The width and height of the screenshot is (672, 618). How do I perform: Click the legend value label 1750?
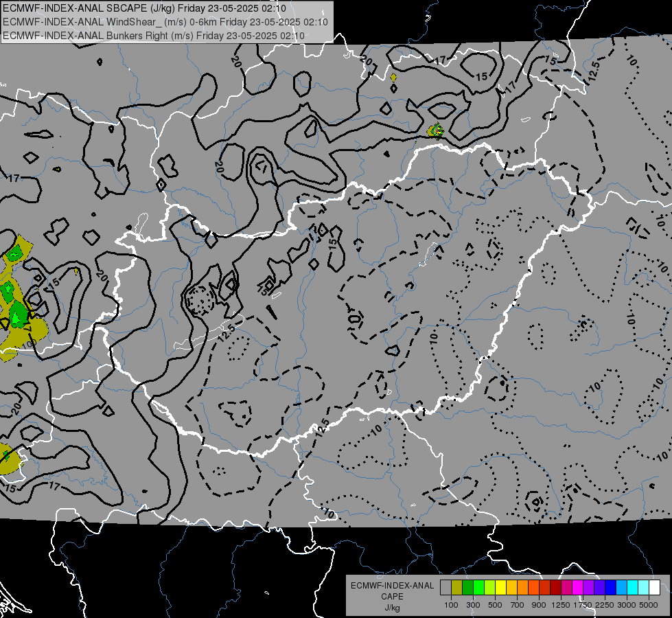[x=583, y=605]
